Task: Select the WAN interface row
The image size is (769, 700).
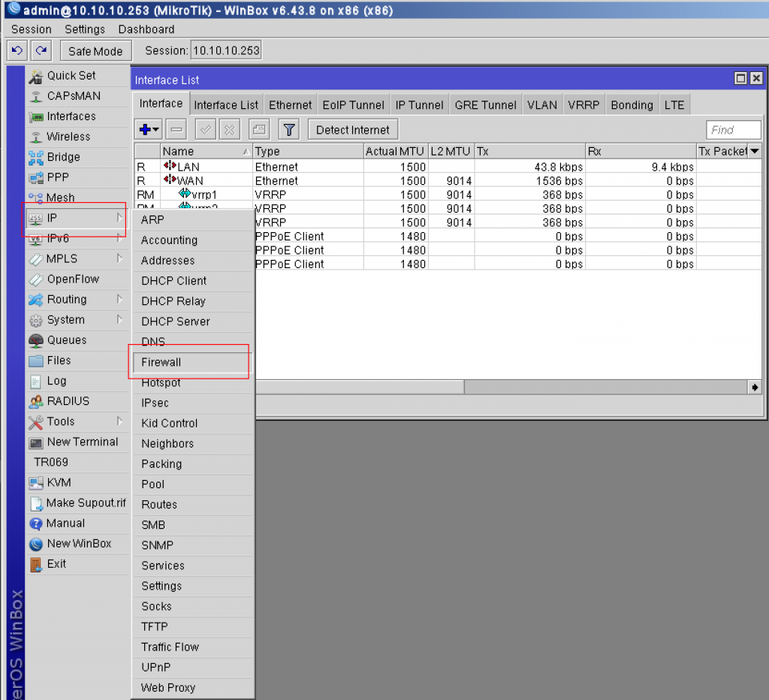Action: [448, 180]
